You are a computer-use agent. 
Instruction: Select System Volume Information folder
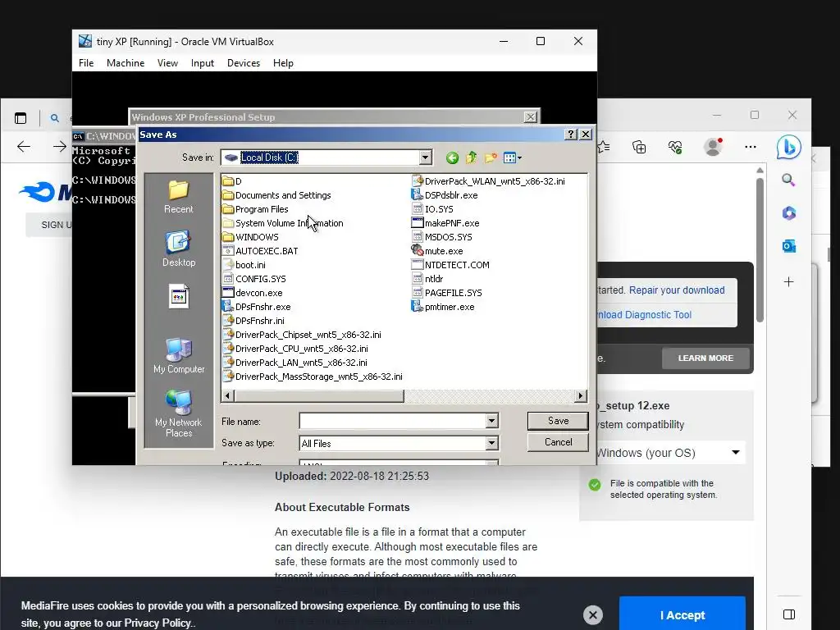coord(283,223)
